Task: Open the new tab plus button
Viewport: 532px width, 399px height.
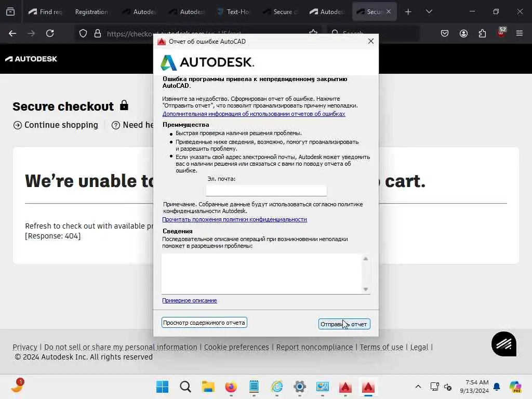Action: pyautogui.click(x=408, y=12)
